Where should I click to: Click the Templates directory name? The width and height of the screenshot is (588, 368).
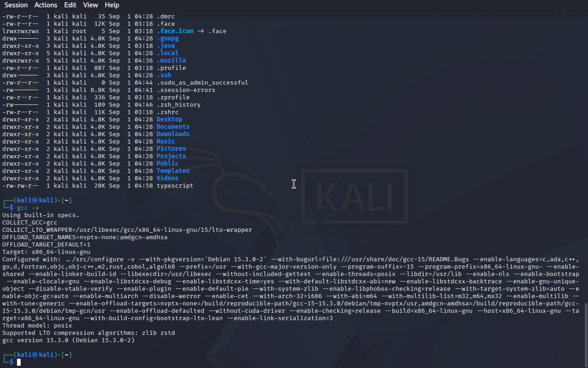tap(173, 171)
